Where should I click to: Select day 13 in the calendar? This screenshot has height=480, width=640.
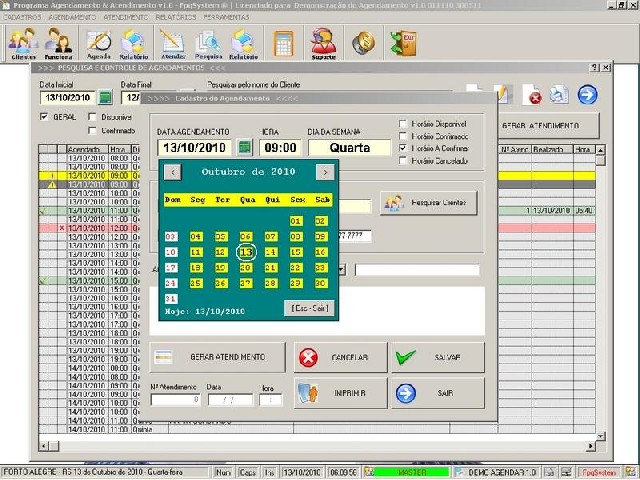tap(246, 252)
